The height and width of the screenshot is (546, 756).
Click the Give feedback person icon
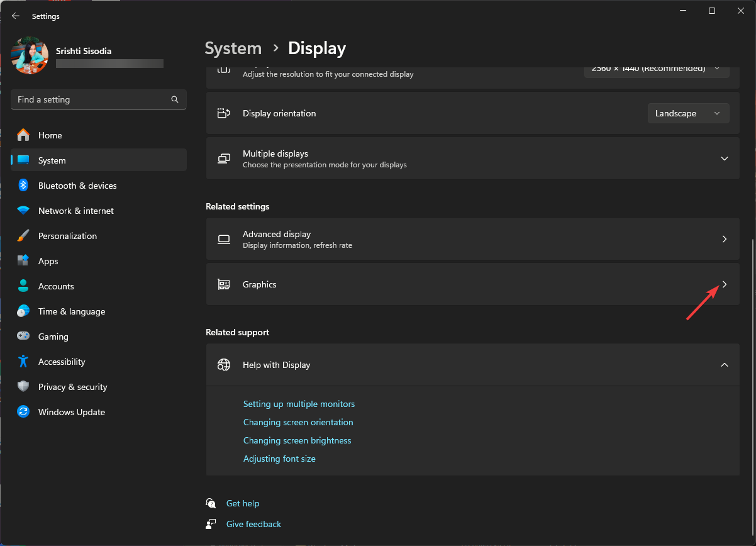(x=211, y=524)
